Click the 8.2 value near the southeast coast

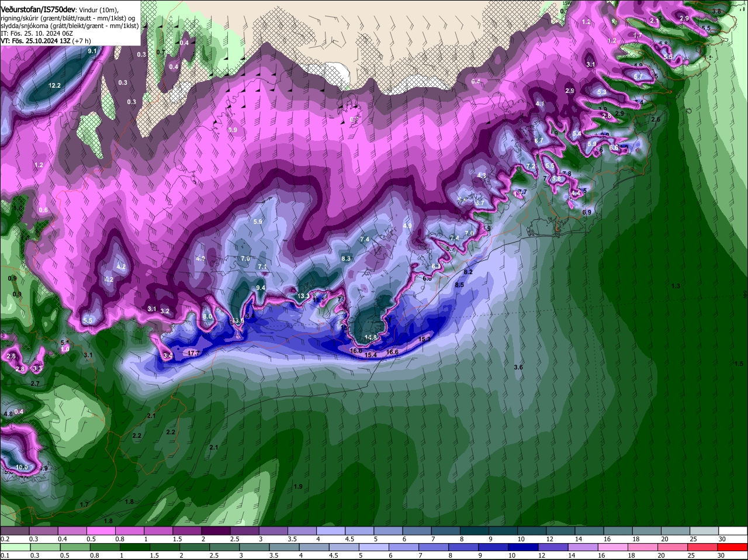click(467, 272)
